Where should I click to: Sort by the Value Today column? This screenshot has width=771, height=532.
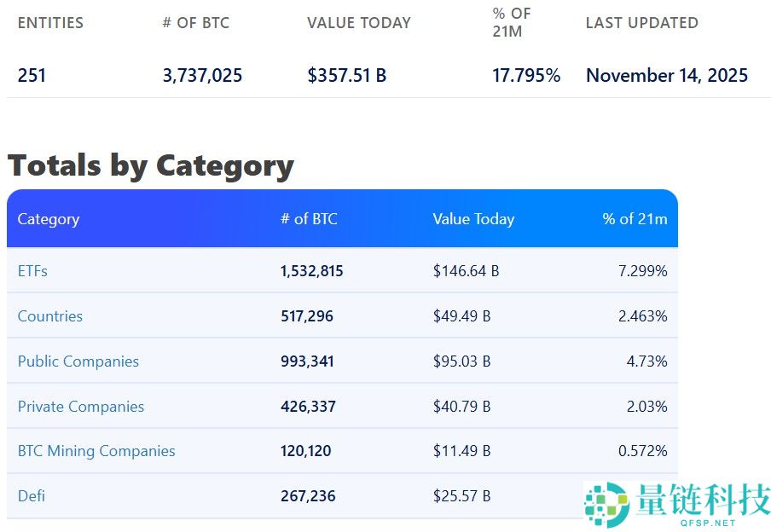tap(473, 219)
